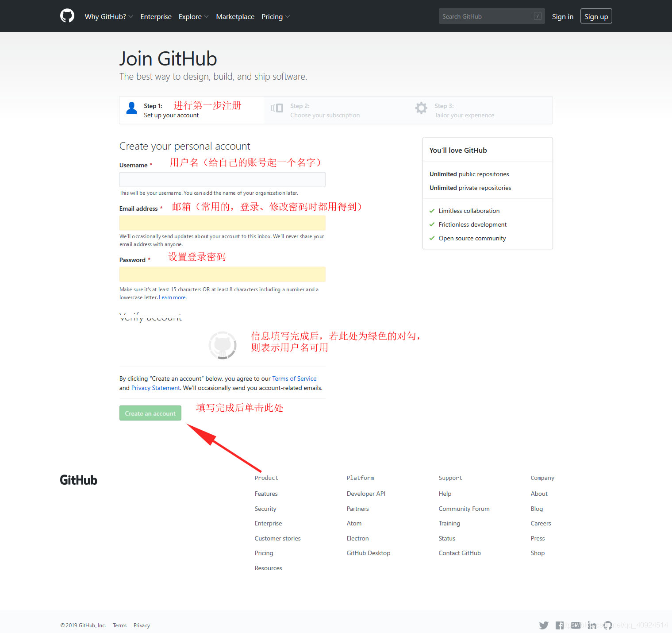Open About footer link
The height and width of the screenshot is (633, 672).
[539, 494]
